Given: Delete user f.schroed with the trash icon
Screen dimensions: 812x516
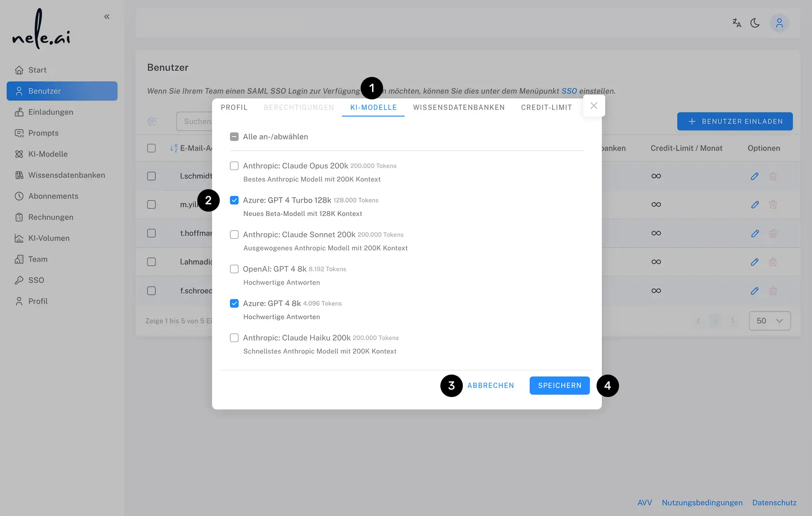Looking at the screenshot, I should point(773,290).
